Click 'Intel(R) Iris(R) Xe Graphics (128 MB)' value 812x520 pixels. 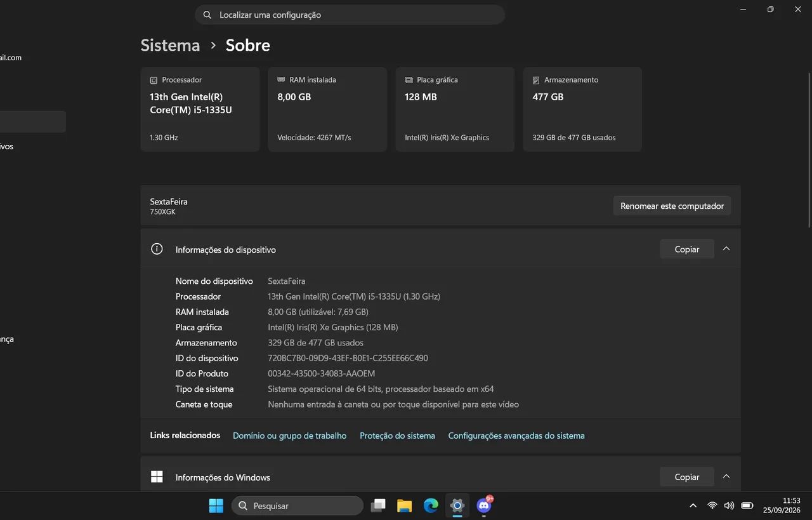pyautogui.click(x=332, y=328)
